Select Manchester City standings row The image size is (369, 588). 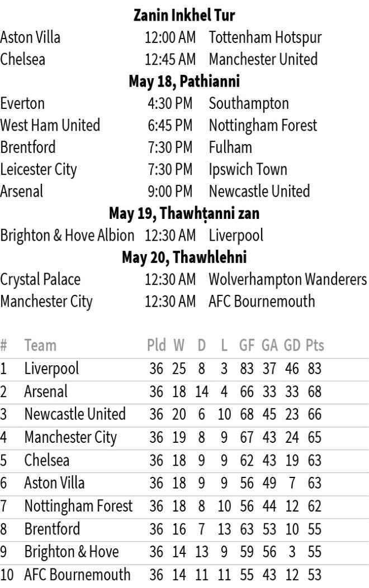[184, 438]
